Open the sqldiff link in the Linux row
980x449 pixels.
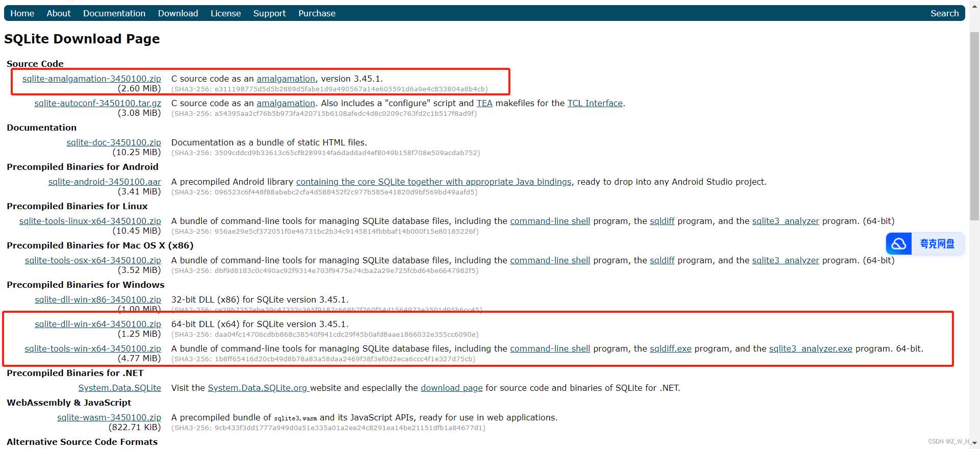(x=662, y=221)
